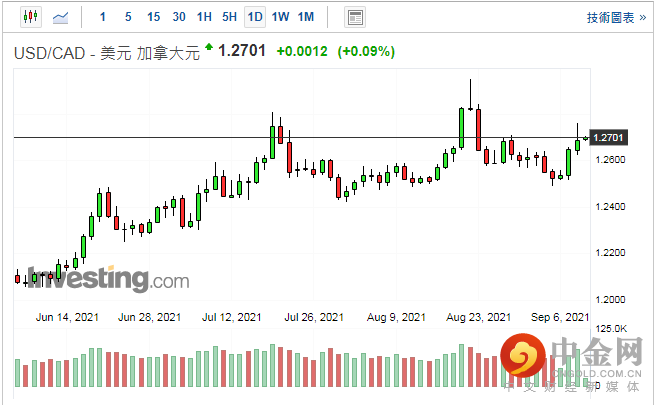Image resolution: width=657 pixels, height=405 pixels.
Task: Click the USD/CAD - 美元 加拿大元 title
Action: coord(107,54)
